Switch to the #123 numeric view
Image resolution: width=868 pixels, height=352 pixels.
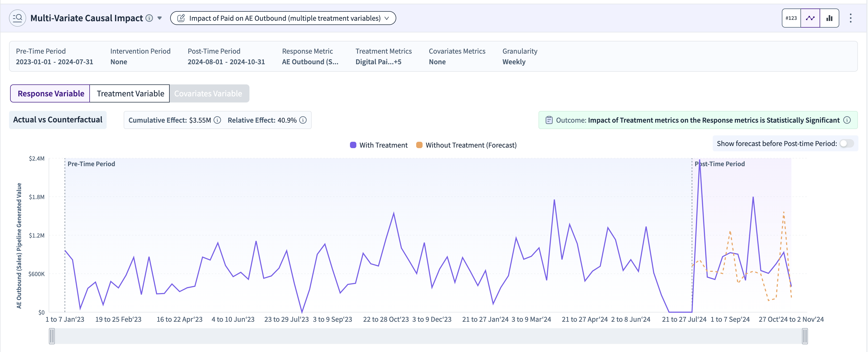point(791,18)
